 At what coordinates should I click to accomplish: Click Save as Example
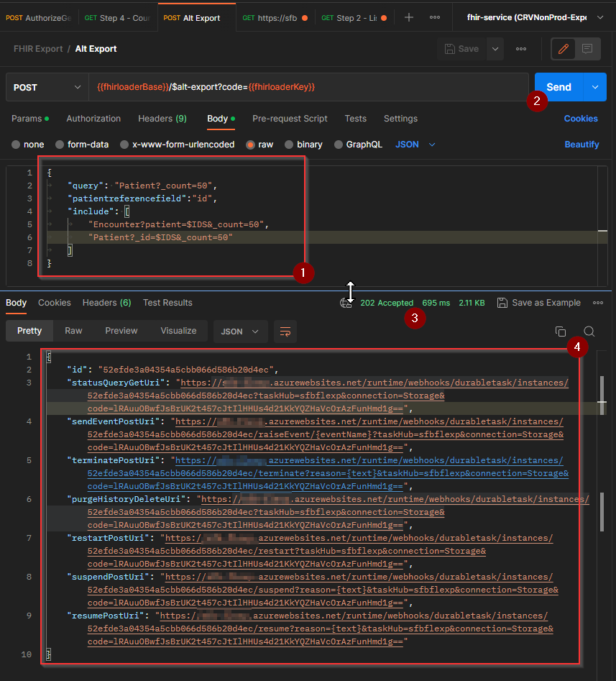coord(538,303)
